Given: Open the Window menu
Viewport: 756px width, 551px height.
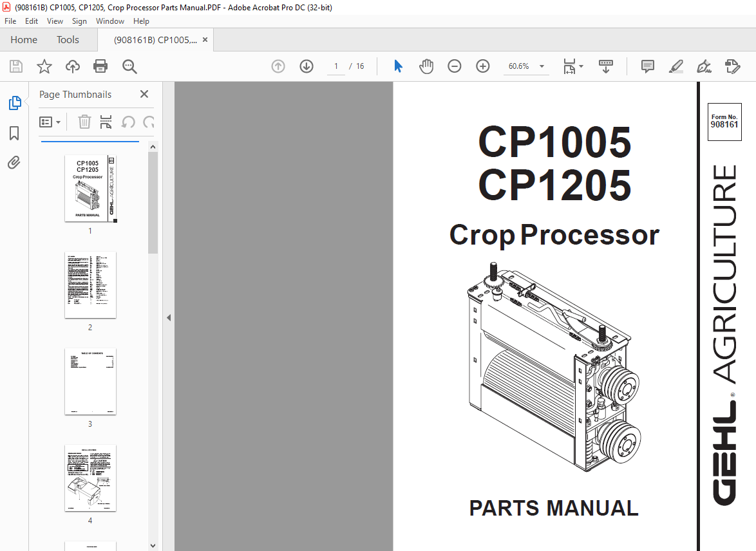Looking at the screenshot, I should pos(110,21).
